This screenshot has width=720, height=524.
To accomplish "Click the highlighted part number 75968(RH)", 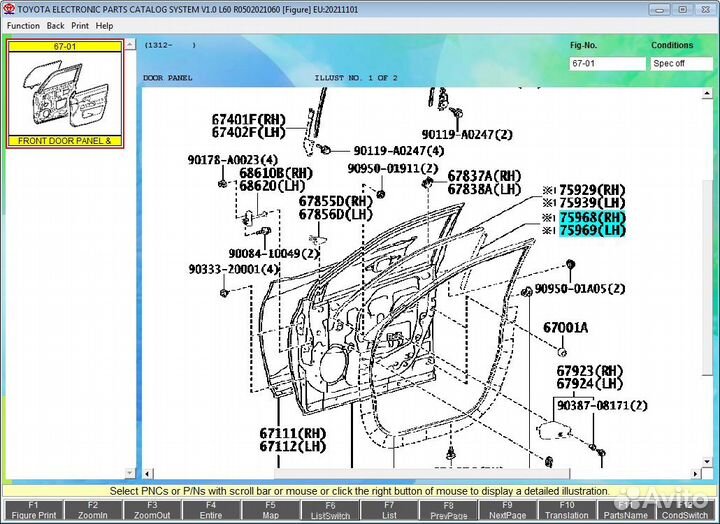I will [x=592, y=217].
